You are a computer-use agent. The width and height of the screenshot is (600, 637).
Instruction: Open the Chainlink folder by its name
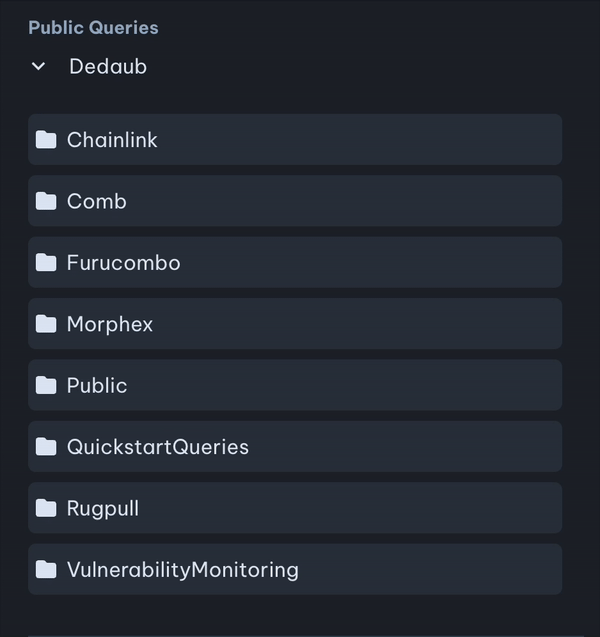point(112,140)
